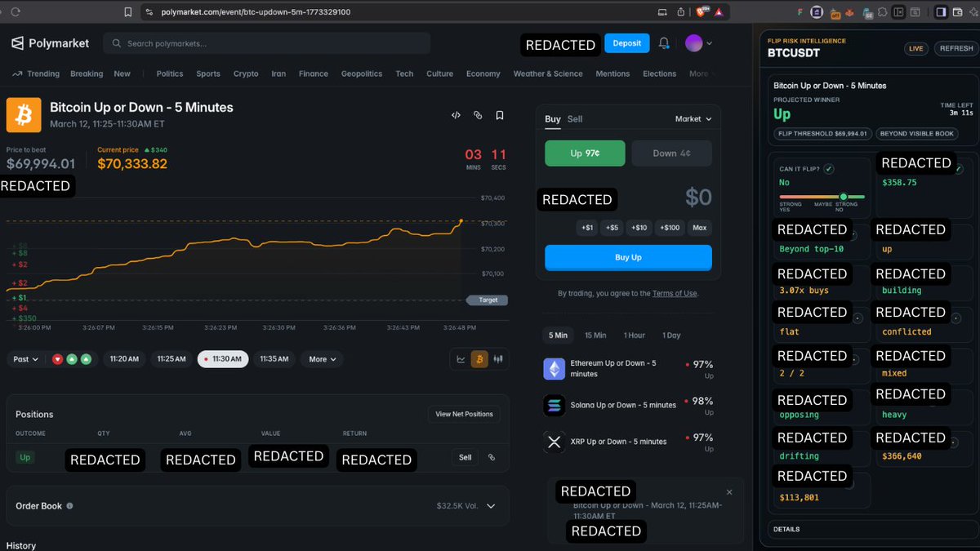
Task: Add +$10 to the amount
Action: coord(639,228)
